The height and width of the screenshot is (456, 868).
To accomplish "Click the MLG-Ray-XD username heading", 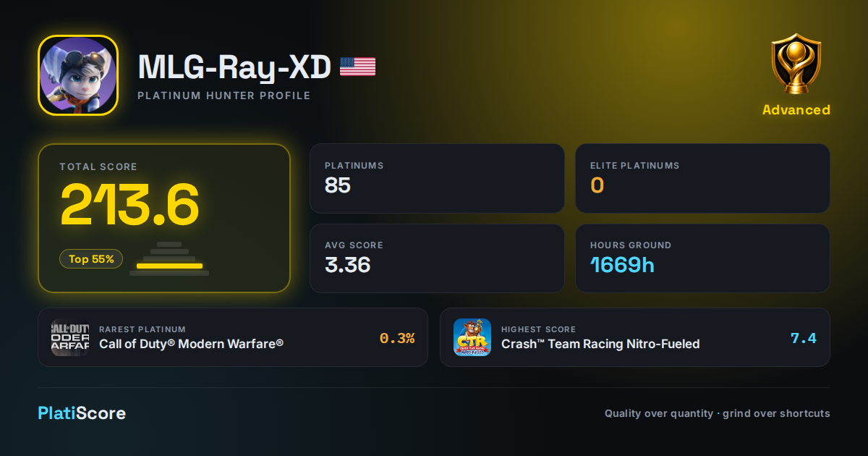I will point(234,67).
